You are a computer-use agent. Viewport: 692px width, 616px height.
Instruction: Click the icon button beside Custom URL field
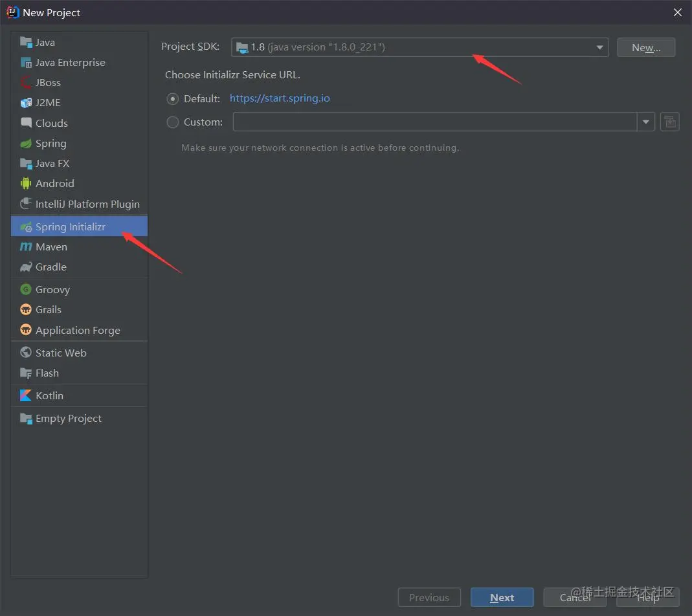[669, 122]
